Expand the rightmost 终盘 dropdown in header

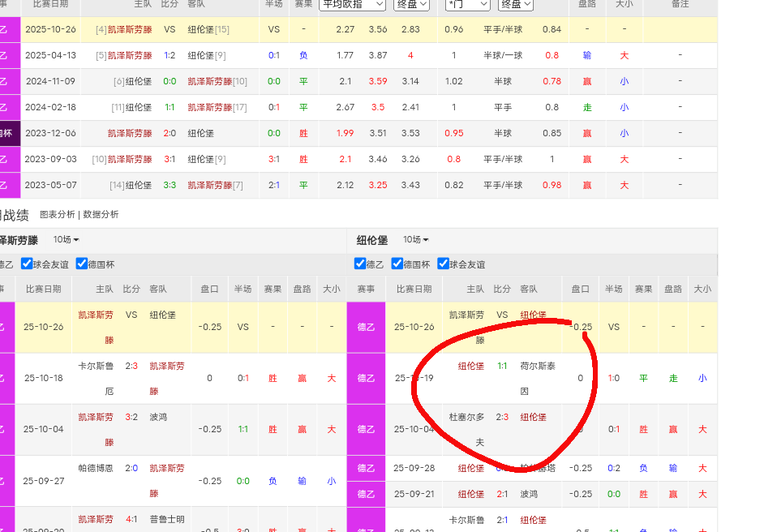[x=516, y=5]
